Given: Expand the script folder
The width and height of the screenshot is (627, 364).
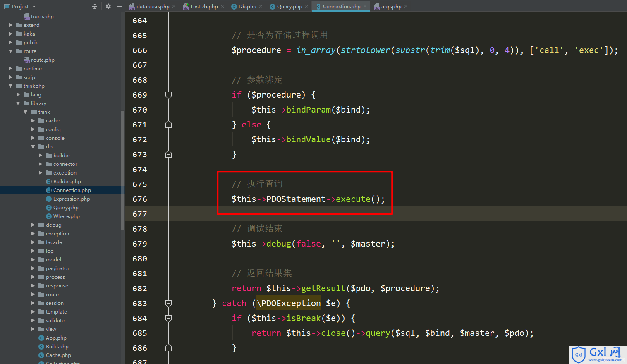Looking at the screenshot, I should coord(11,77).
